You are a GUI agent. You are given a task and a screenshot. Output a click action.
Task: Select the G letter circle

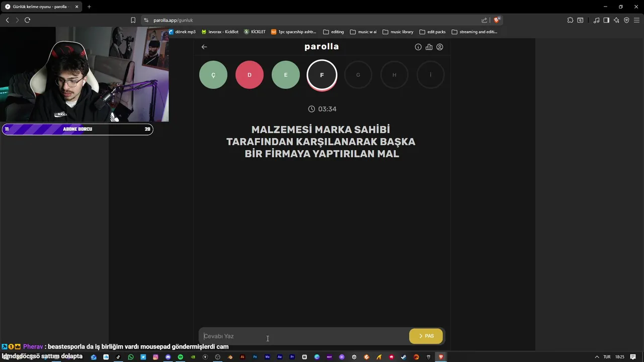pyautogui.click(x=358, y=75)
